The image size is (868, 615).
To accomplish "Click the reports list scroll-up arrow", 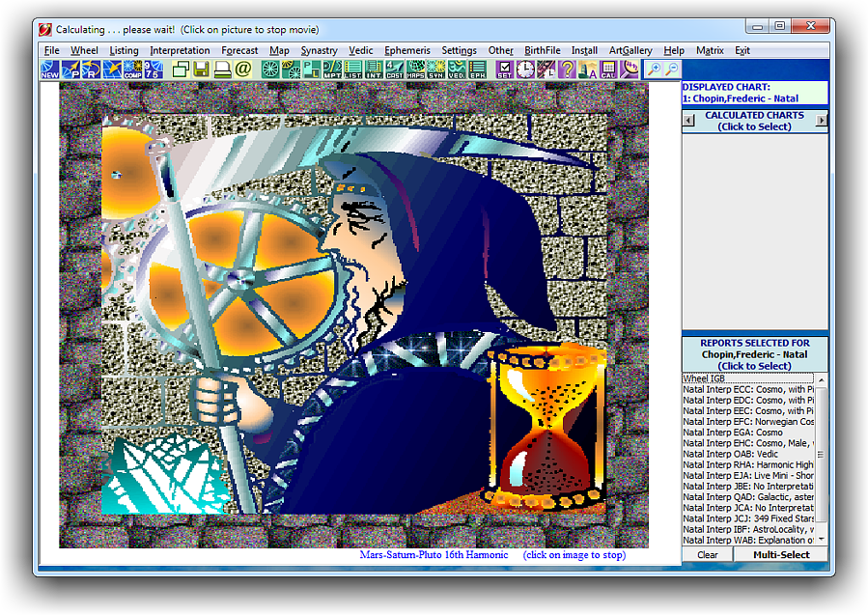I will coord(822,379).
